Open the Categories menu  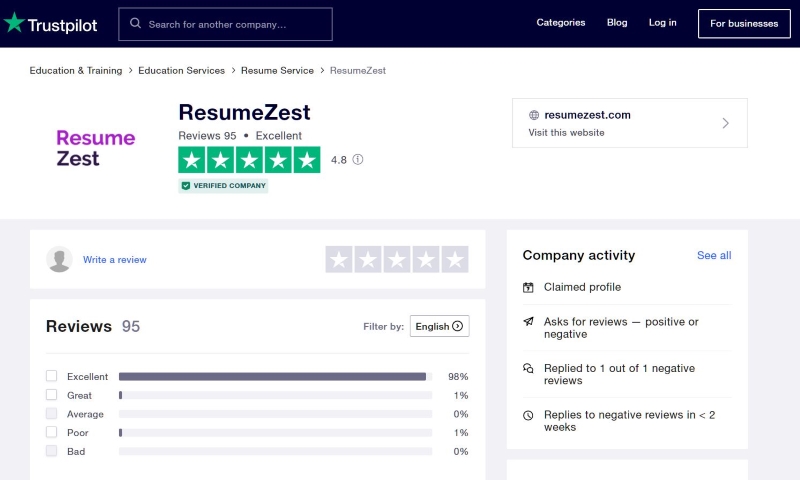click(x=561, y=23)
